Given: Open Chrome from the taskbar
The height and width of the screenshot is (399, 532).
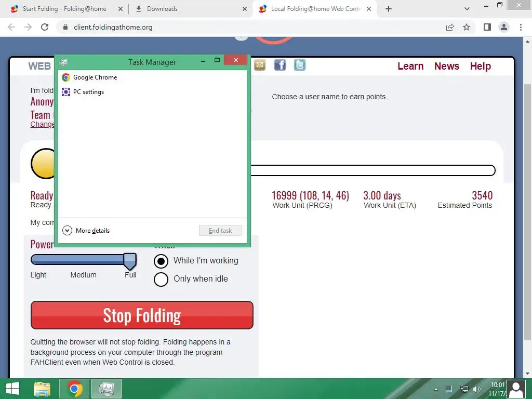Looking at the screenshot, I should (x=74, y=389).
